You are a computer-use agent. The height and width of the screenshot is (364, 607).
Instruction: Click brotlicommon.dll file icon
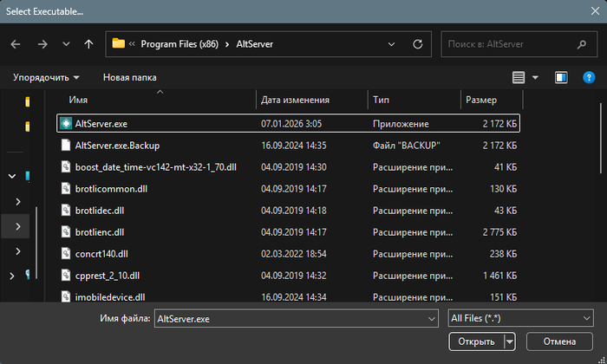(x=66, y=188)
